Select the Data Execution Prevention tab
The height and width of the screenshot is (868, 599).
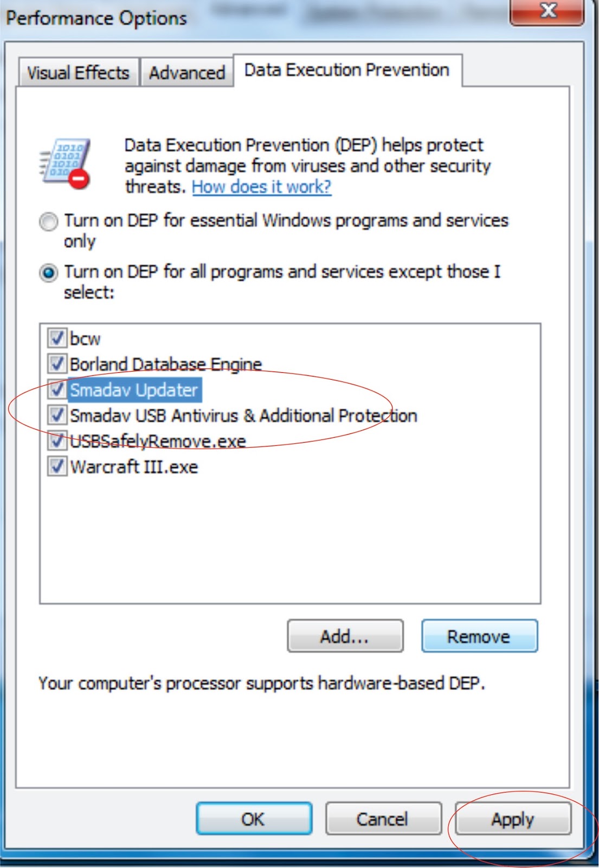click(x=347, y=70)
